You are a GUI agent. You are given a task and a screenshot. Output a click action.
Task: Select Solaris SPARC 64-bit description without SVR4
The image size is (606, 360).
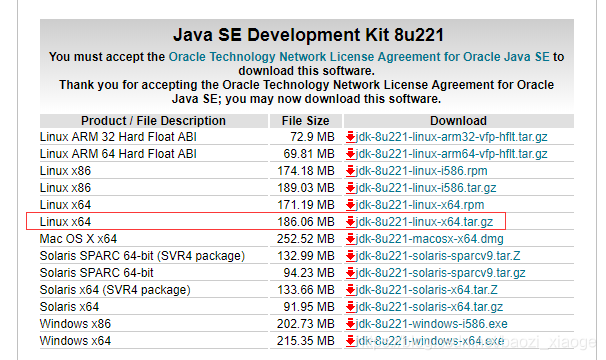point(97,273)
